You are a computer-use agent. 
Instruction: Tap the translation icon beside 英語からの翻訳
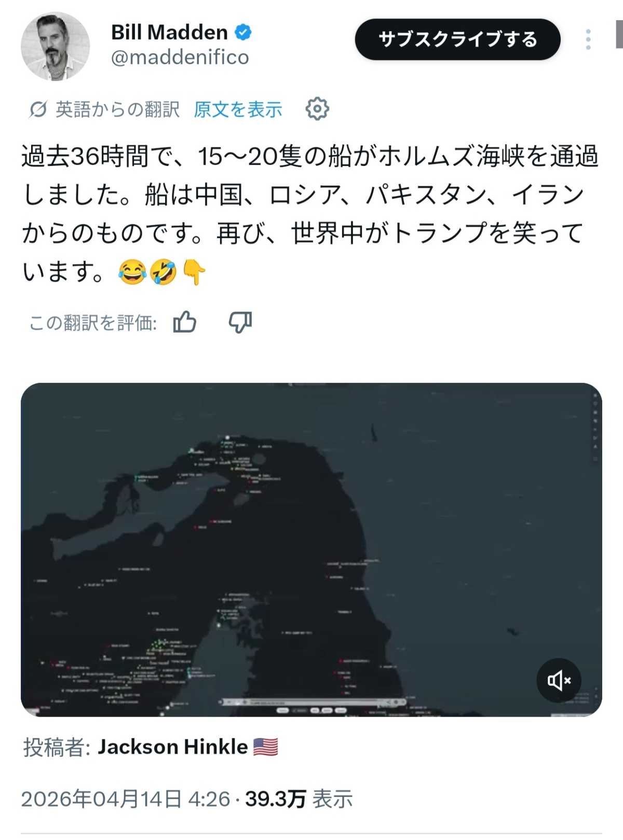point(38,109)
